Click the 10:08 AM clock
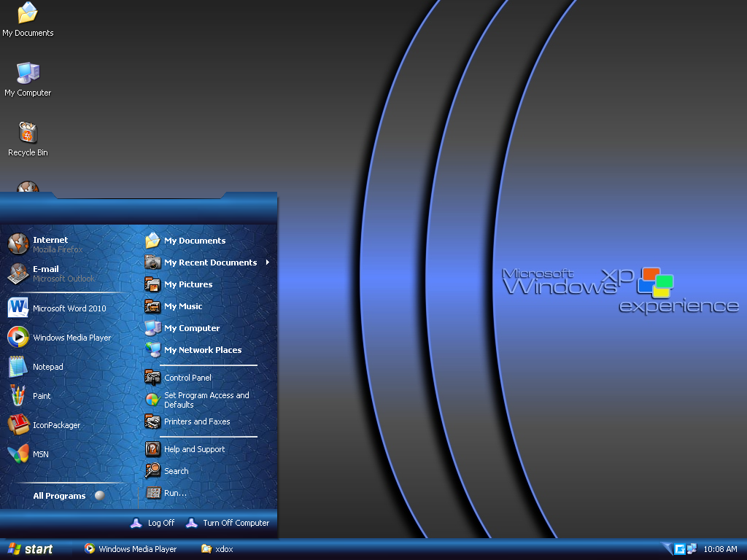The width and height of the screenshot is (747, 560). 720,549
